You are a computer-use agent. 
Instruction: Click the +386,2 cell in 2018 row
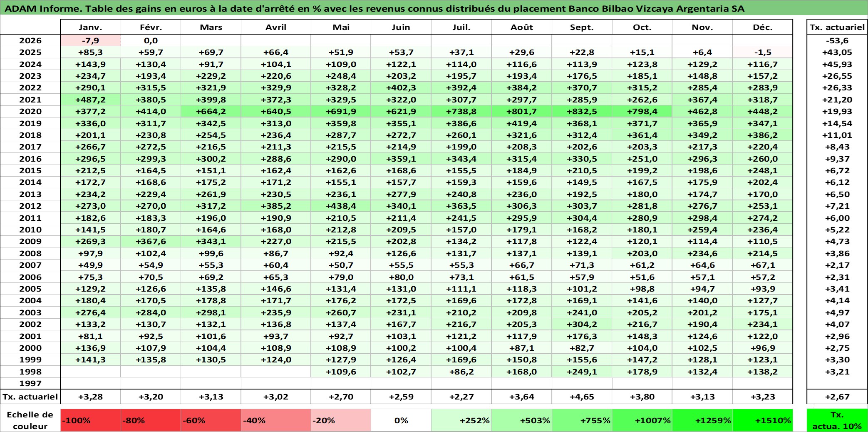(x=763, y=135)
